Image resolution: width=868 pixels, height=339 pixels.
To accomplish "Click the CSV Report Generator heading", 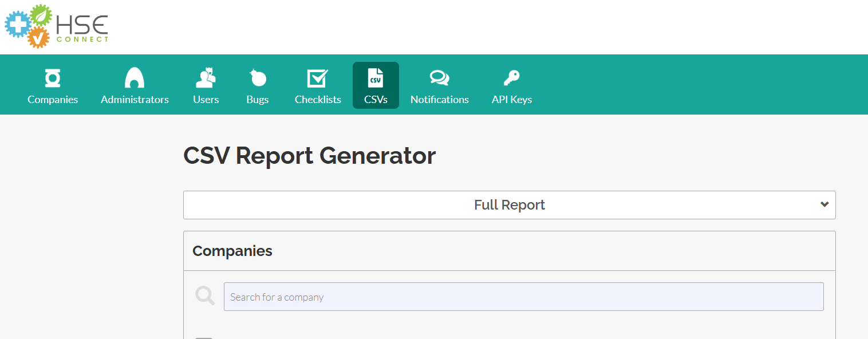I will click(310, 156).
